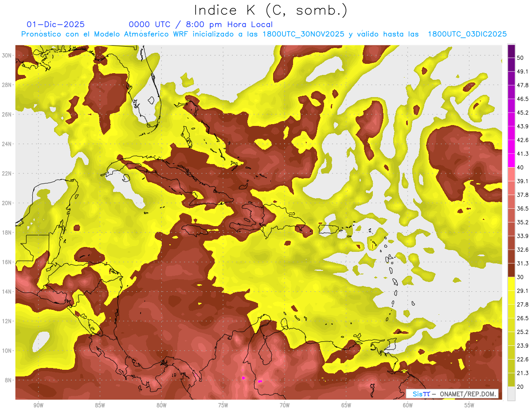This screenshot has height=411, width=532.
Task: Click colorbar value '49.1'
Action: [x=522, y=71]
